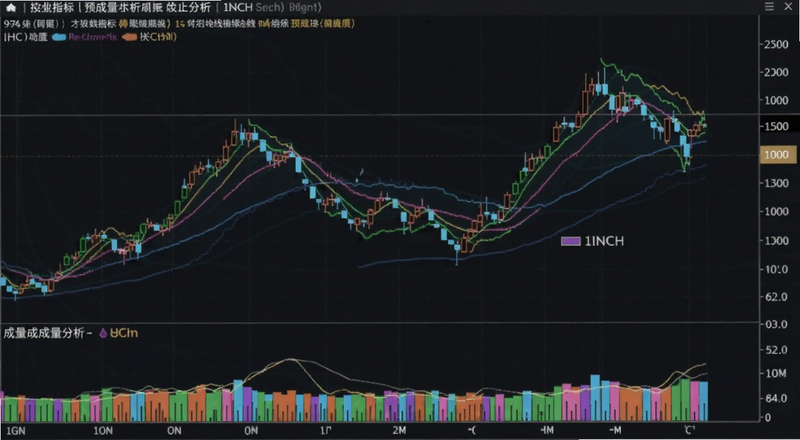800x440 pixels.
Task: Click the 974 value at header start
Action: [x=11, y=24]
